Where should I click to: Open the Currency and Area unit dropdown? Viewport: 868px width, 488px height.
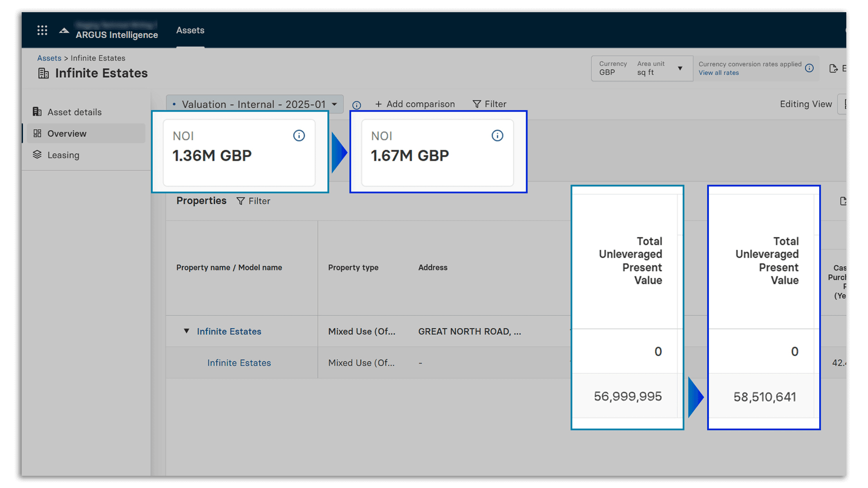[x=680, y=68]
